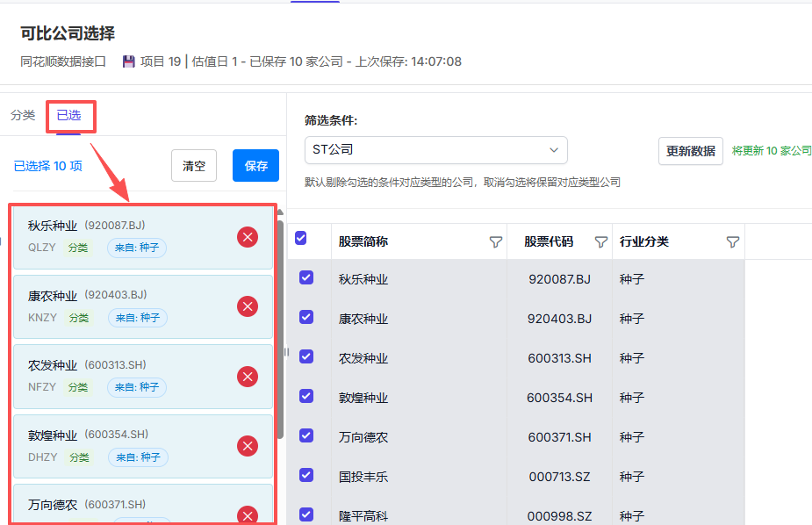This screenshot has width=812, height=525.
Task: Uncheck the 国投丰乐 table row checkbox
Action: tap(306, 475)
